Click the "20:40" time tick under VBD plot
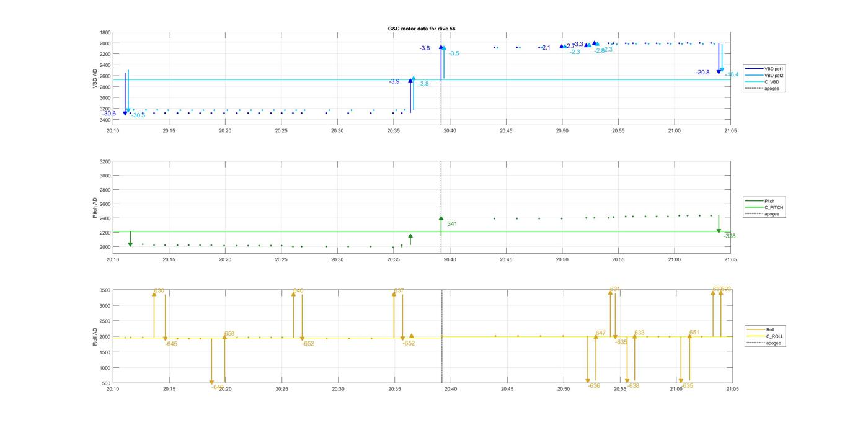The height and width of the screenshot is (430, 868). pos(450,131)
